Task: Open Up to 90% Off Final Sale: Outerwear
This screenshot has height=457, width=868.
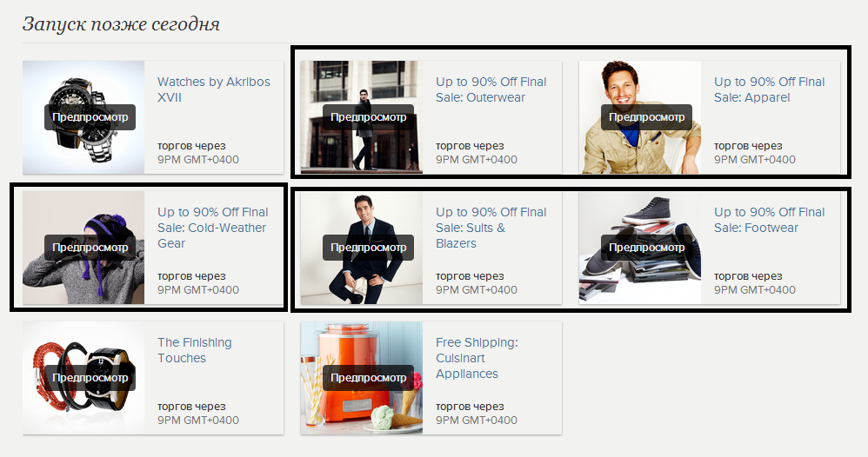Action: click(x=491, y=89)
